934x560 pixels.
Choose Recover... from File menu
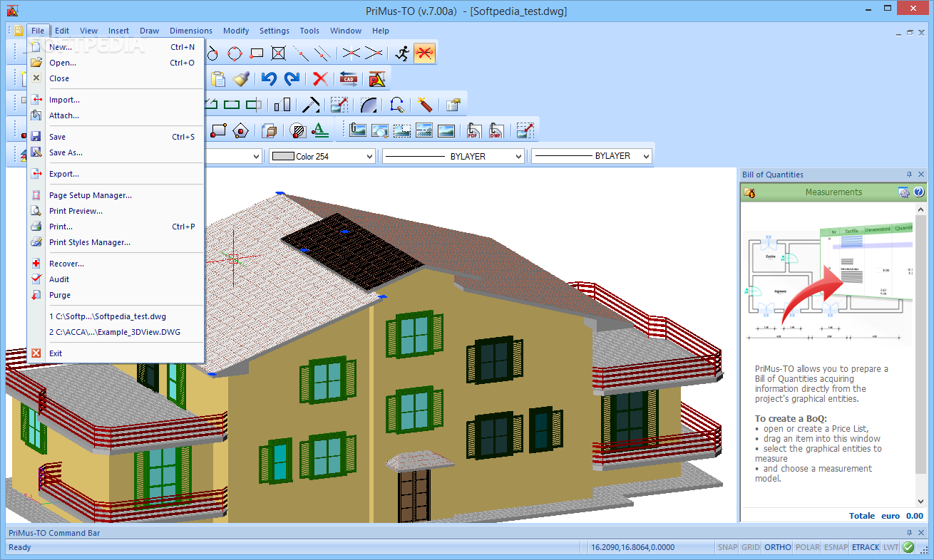tap(116, 264)
